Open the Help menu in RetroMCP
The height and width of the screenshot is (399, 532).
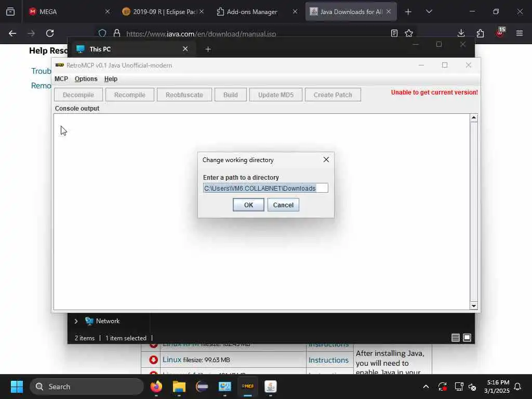click(111, 79)
